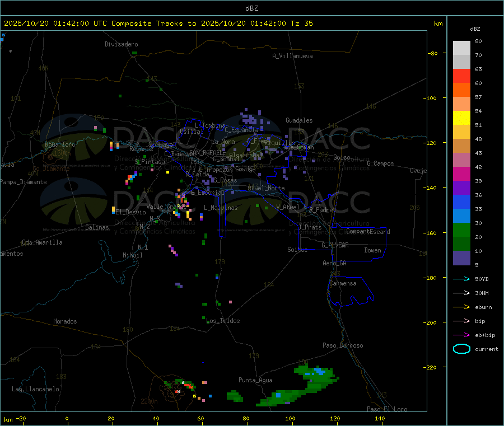The height and width of the screenshot is (426, 504).
Task: Click the timestamp header text 2025/10/20 01:42:00 UTC
Action: 55,24
